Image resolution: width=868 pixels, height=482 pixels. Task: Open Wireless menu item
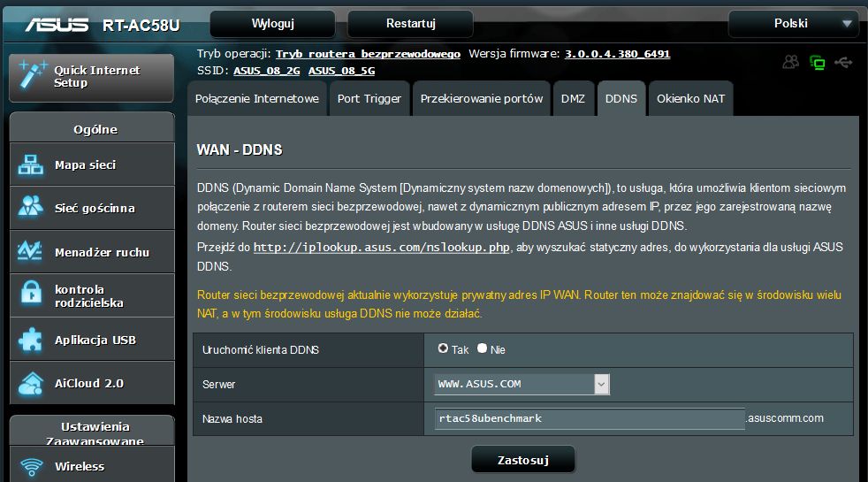pos(92,466)
